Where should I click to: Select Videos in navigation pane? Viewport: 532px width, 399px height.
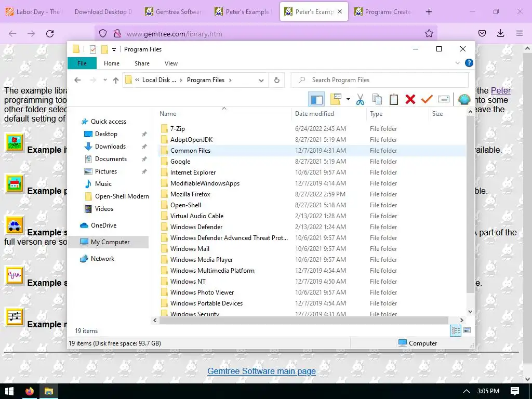click(104, 209)
